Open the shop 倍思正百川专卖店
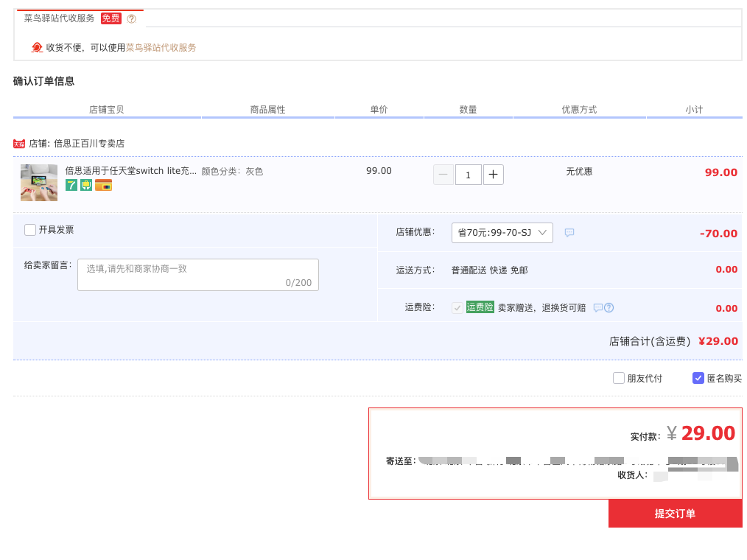 click(x=89, y=144)
